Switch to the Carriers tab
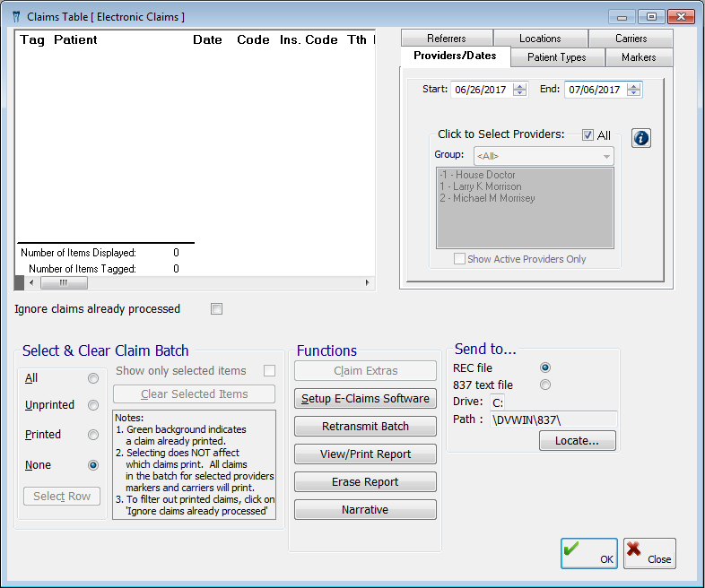This screenshot has height=588, width=705. point(631,39)
